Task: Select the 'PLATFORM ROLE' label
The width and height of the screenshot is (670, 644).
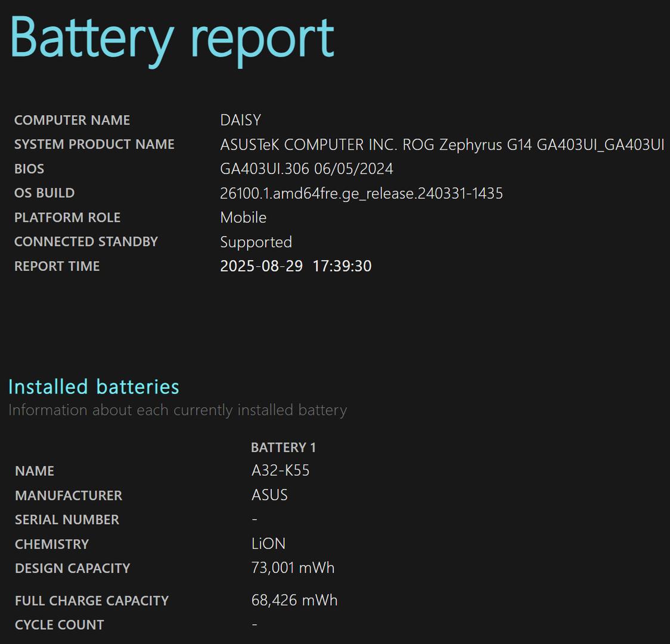Action: (x=67, y=218)
